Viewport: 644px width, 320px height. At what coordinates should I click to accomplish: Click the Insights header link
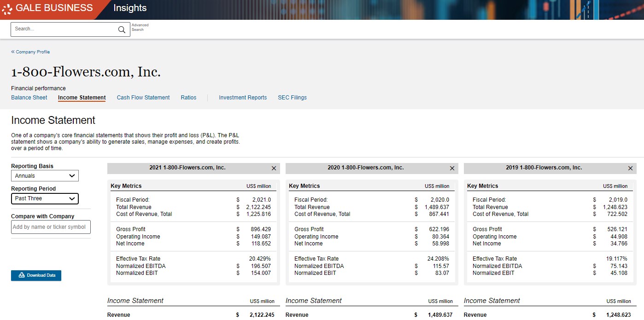(130, 8)
